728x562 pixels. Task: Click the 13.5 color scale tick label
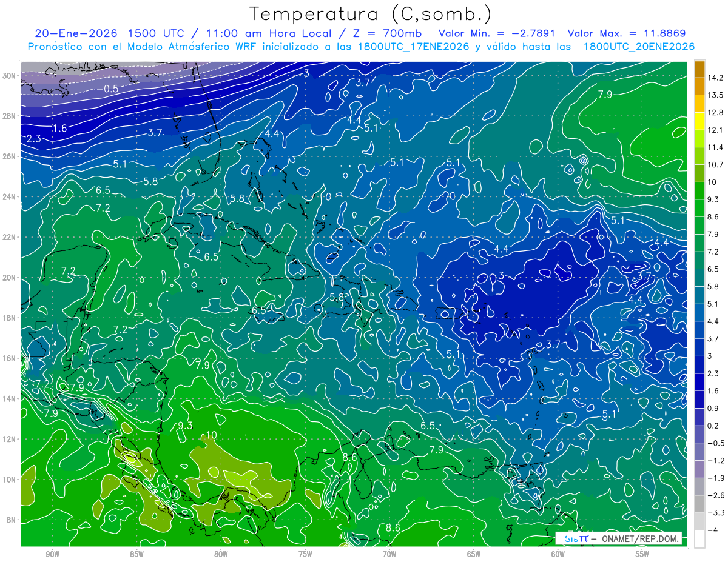(x=715, y=95)
